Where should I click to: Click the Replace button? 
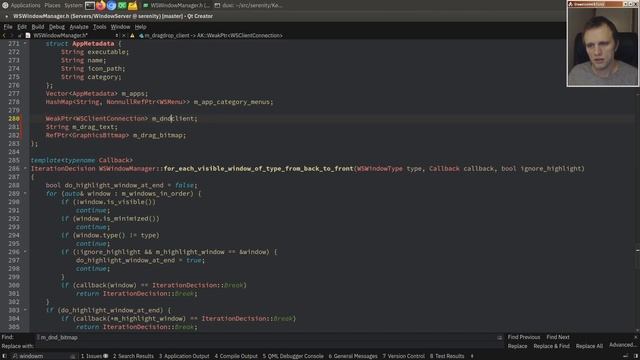518,346
